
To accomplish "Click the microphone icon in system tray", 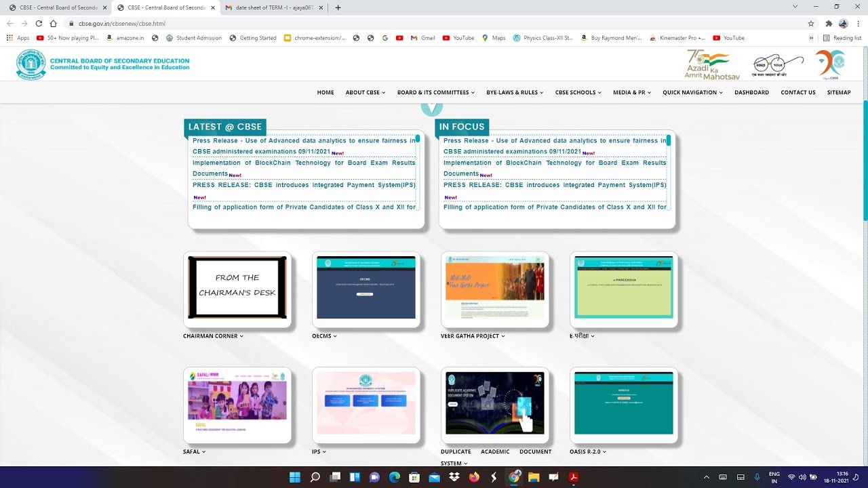I will click(757, 477).
